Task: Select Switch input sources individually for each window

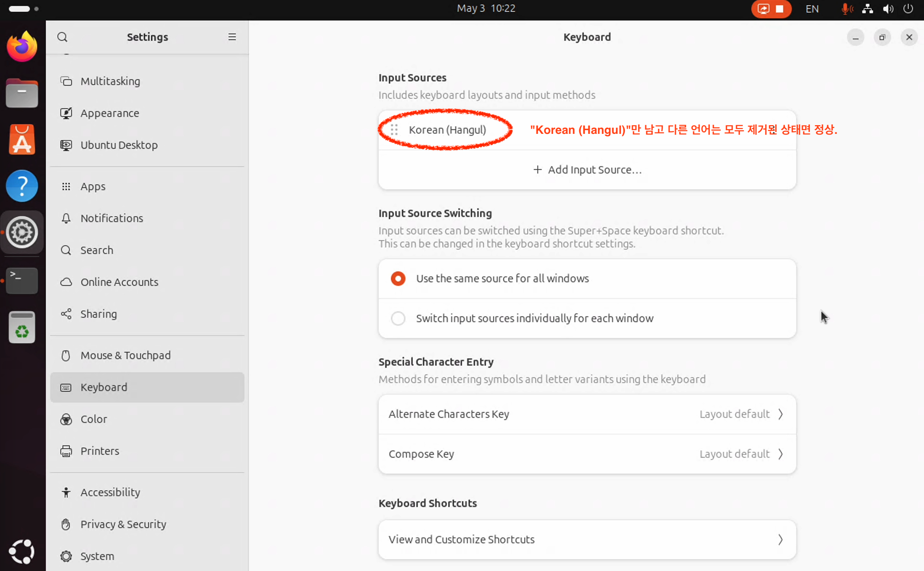Action: [x=398, y=319]
